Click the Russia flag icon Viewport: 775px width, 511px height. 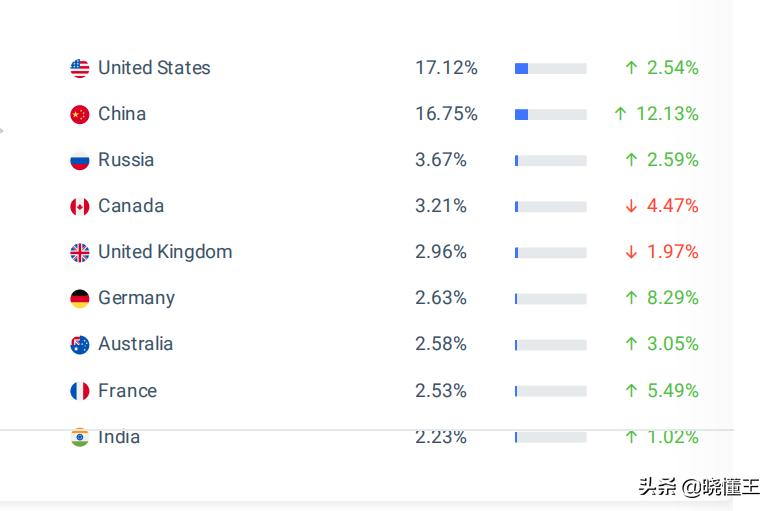80,161
